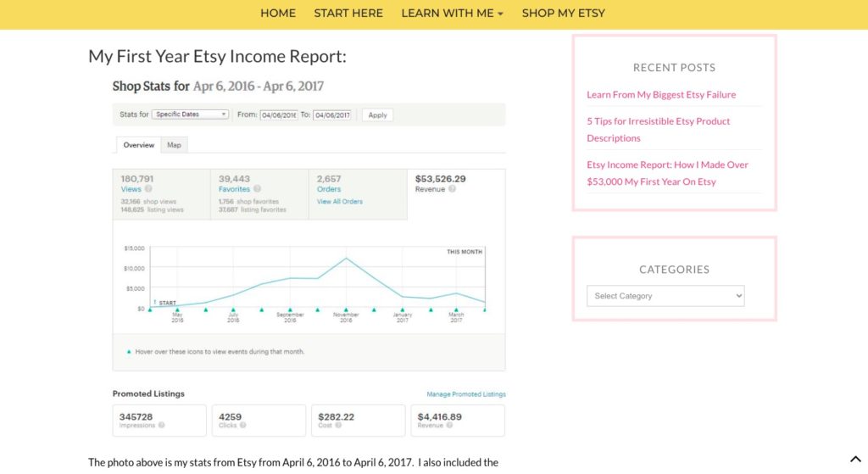Screen dimensions: 868x474
Task: Click event marker under November 2016
Action: tap(346, 310)
